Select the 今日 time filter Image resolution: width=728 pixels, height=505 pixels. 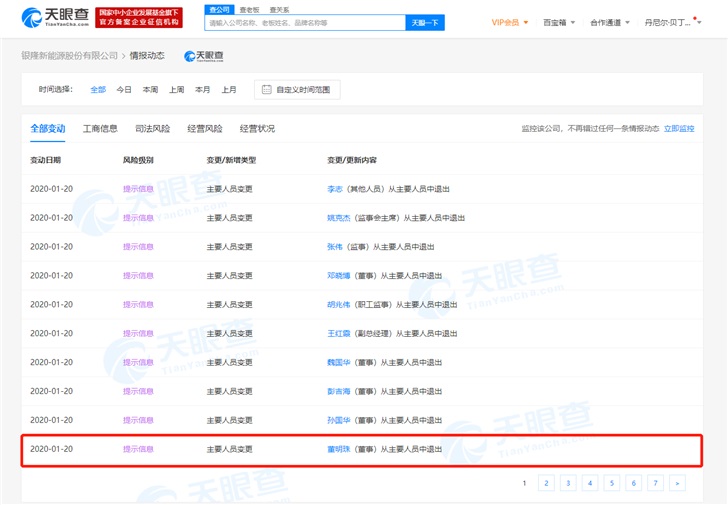pos(124,90)
